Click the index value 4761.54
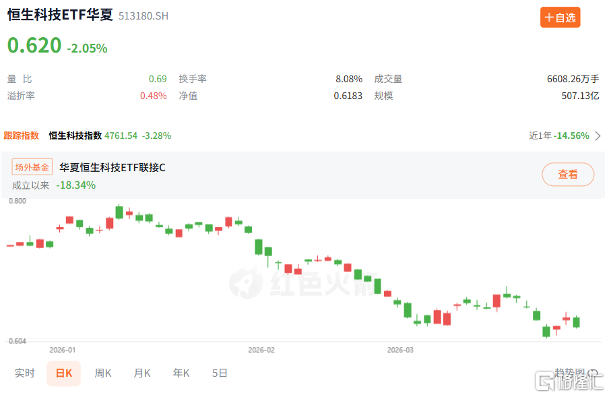This screenshot has width=610, height=398. (121, 136)
